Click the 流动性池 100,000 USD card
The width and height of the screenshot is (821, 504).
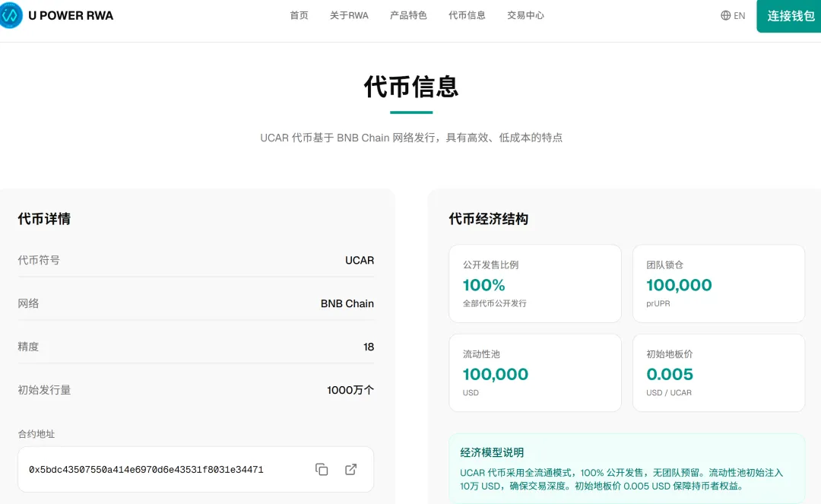coord(535,373)
